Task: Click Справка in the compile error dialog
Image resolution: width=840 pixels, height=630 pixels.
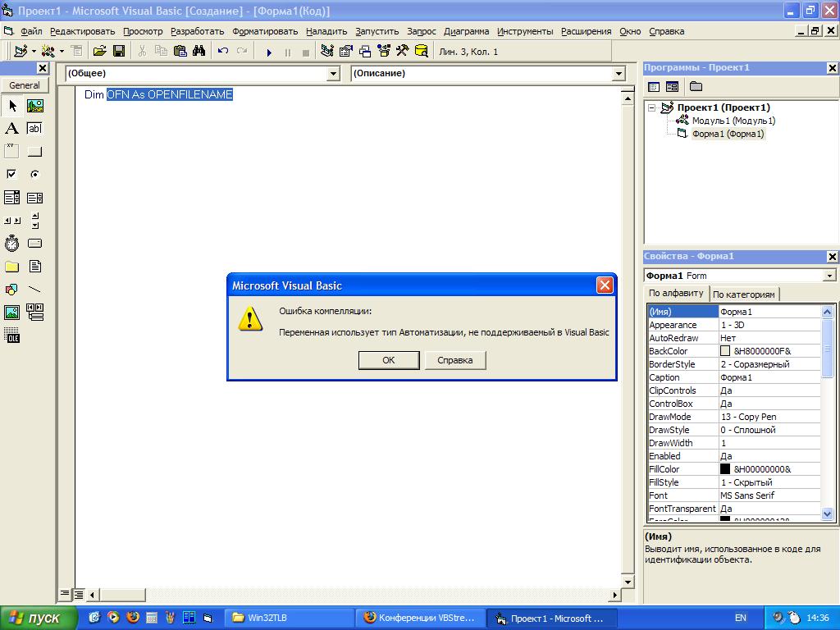Action: click(x=455, y=360)
